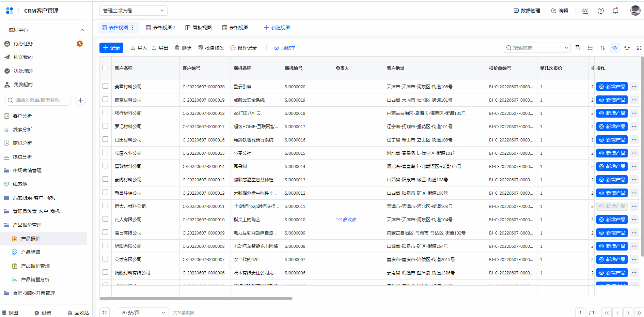Tick the checkbox for 凡人有限公司 row
The image size is (644, 317).
click(x=105, y=219)
